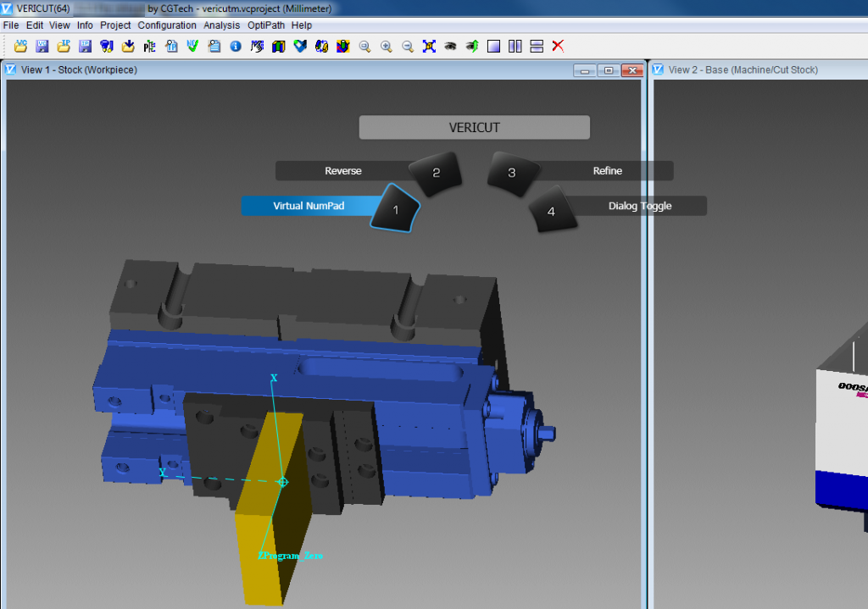Zoom in with the plus magnifier

coord(387,47)
